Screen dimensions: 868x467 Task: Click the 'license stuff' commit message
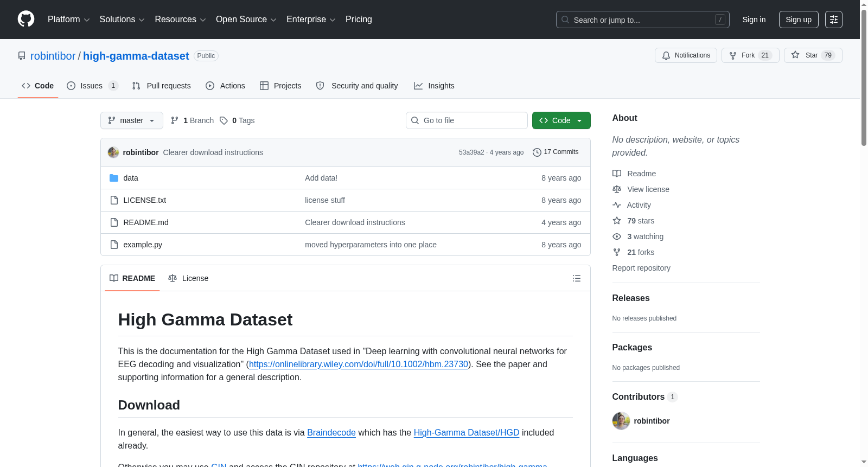325,200
